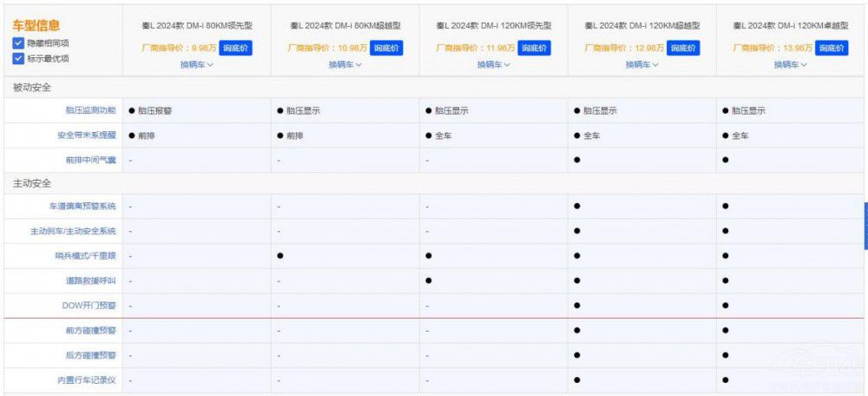Expand 换辆车 dropdown under DM-i 120KM超越型
The image size is (868, 396).
(641, 64)
